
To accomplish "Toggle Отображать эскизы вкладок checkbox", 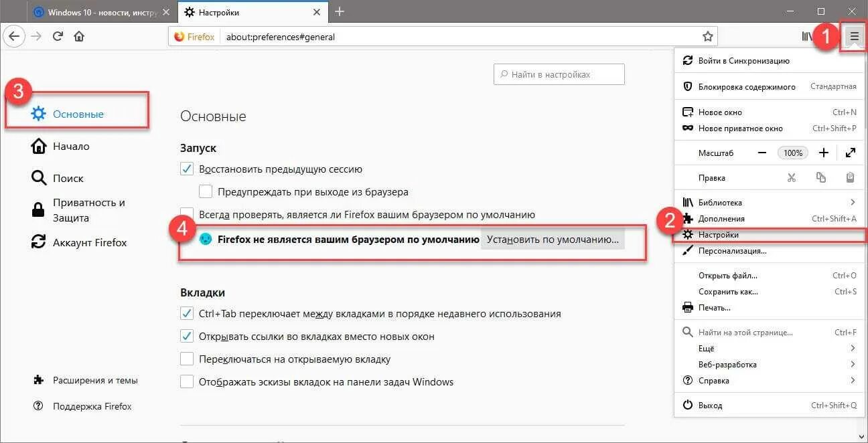I will (187, 382).
